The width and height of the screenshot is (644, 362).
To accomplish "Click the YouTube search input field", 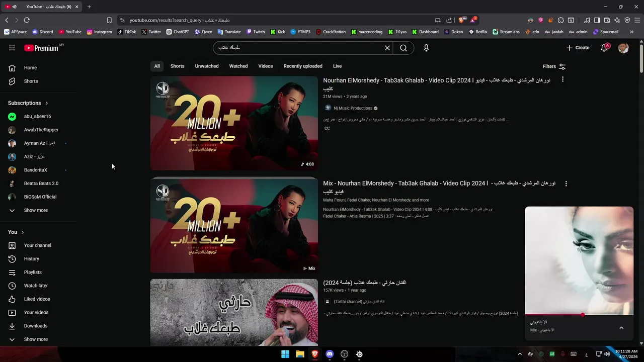I will click(299, 48).
